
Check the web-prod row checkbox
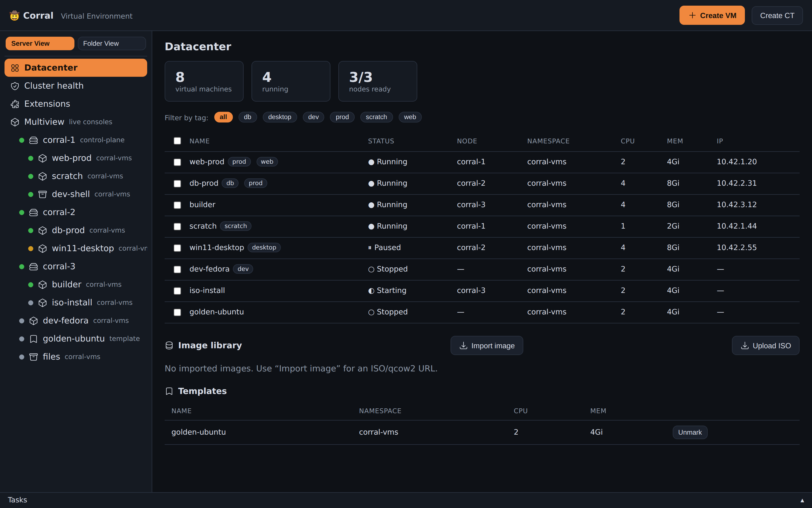177,162
